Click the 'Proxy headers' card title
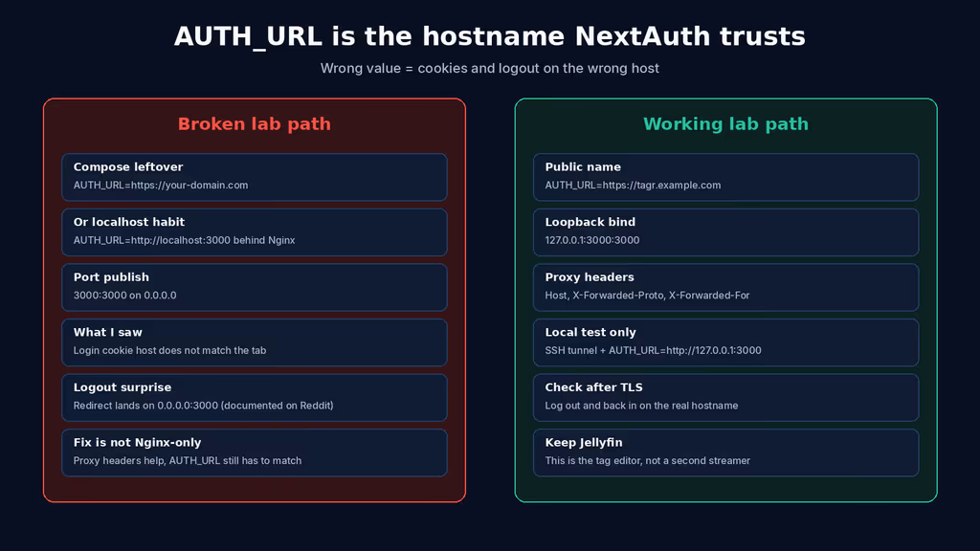This screenshot has height=551, width=980. click(590, 276)
